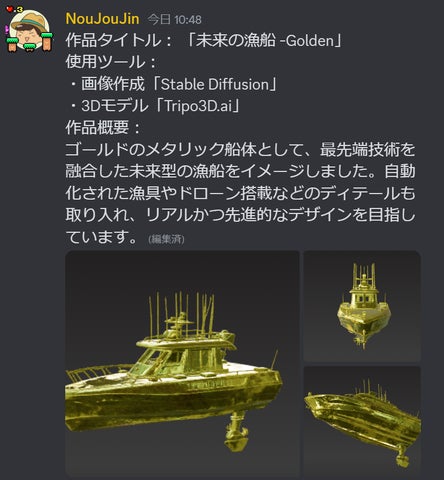Click the 使用ツール heading line

click(x=111, y=62)
